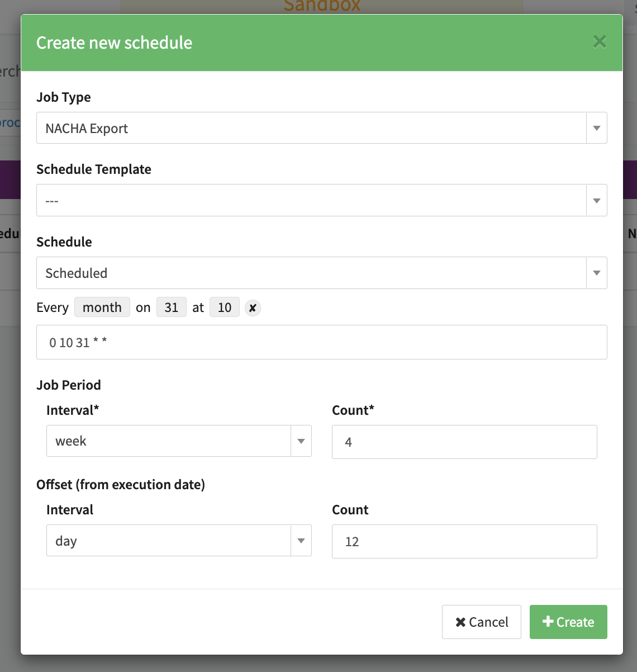The image size is (637, 672).
Task: Expand the Schedule Template dropdown
Action: [596, 201]
